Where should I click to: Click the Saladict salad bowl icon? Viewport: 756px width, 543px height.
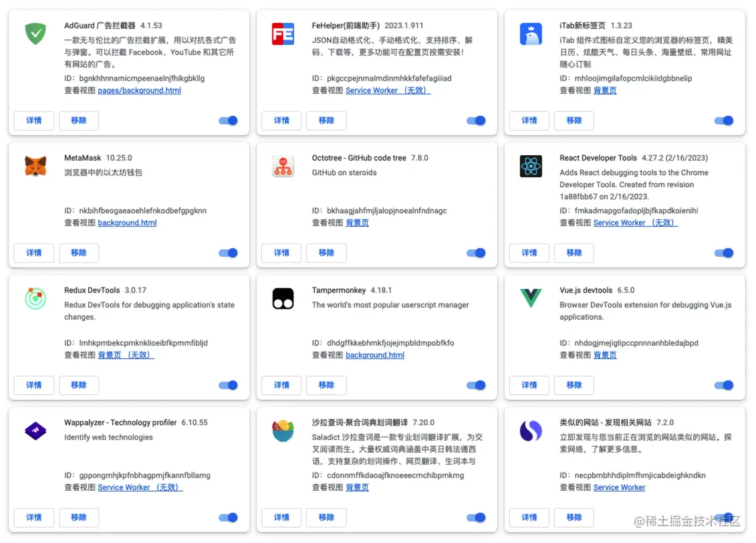283,431
